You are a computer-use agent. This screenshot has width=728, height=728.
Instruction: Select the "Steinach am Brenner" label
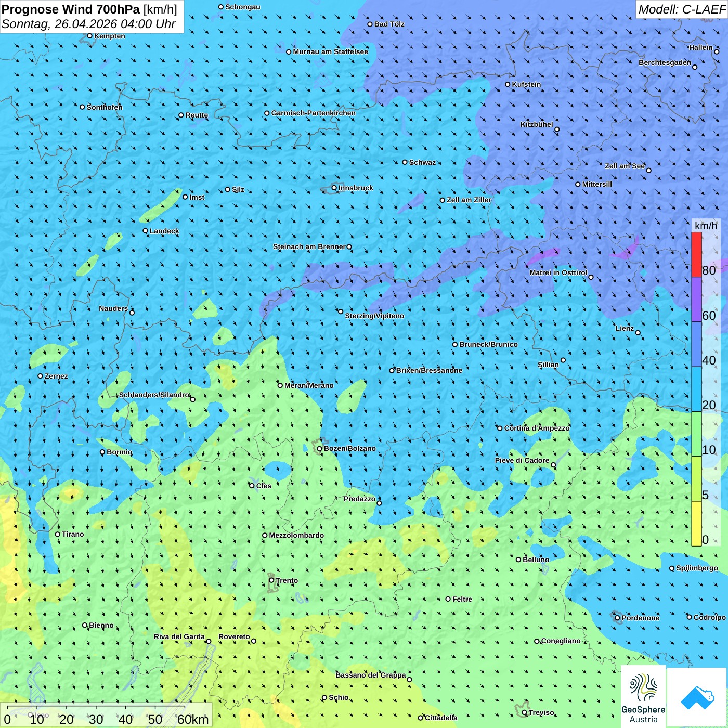[x=309, y=246]
